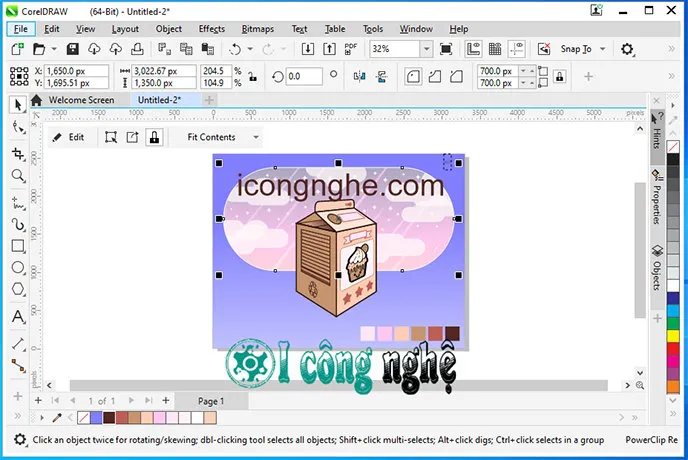Click the Publish to PDF icon

click(x=351, y=49)
